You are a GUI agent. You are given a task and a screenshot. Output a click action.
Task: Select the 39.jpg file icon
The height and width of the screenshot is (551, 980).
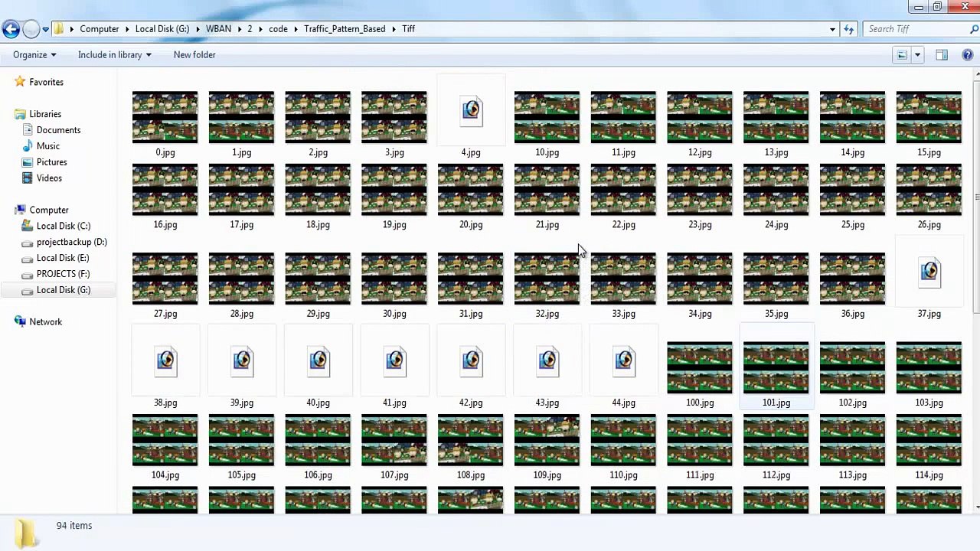coord(241,360)
